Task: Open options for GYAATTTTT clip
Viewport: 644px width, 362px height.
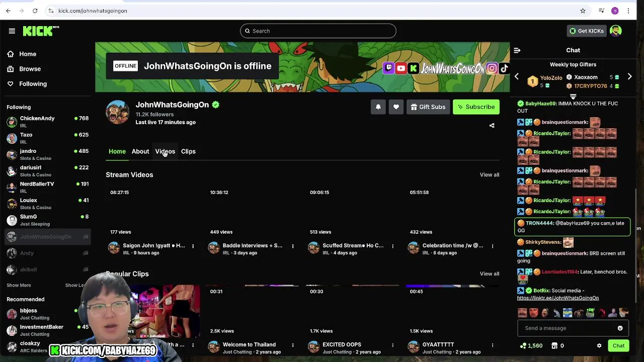Action: 492,345
